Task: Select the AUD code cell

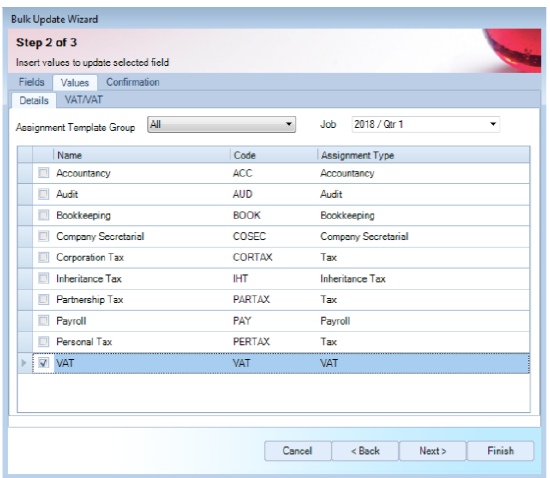Action: point(274,194)
